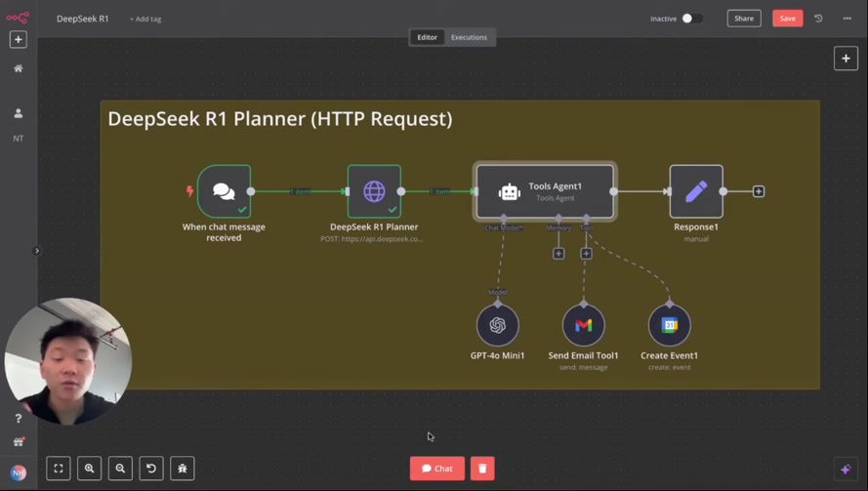Viewport: 868px width, 491px height.
Task: Click the sidebar plus create button
Action: pyautogui.click(x=19, y=40)
